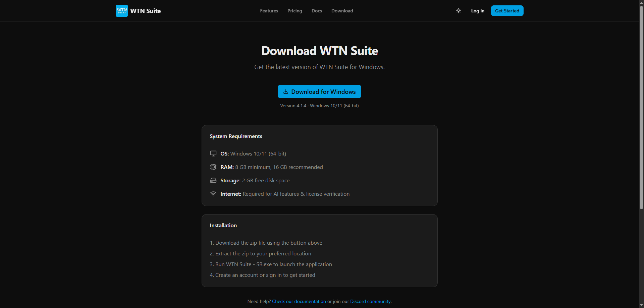Image resolution: width=644 pixels, height=308 pixels.
Task: Open the Docs navigation item
Action: 316,10
